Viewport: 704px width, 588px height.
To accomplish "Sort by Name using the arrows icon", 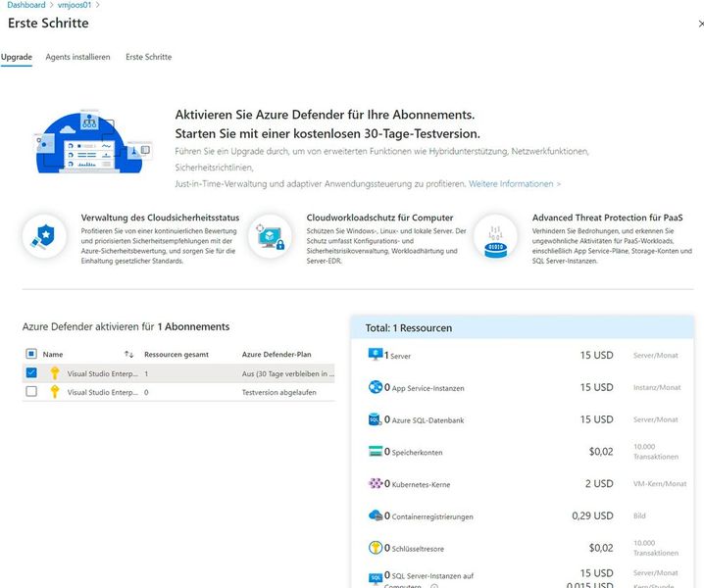I will pyautogui.click(x=128, y=354).
